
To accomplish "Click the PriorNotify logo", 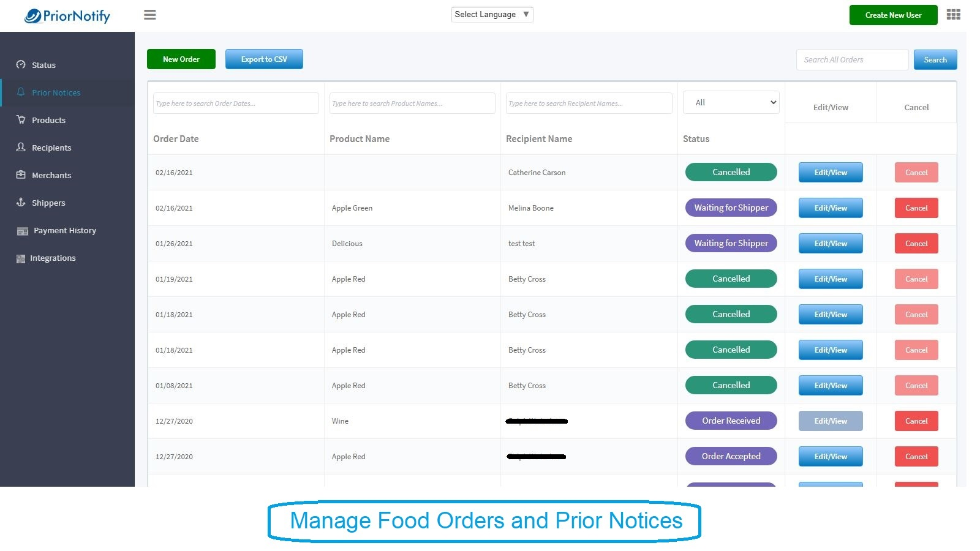I will (67, 16).
